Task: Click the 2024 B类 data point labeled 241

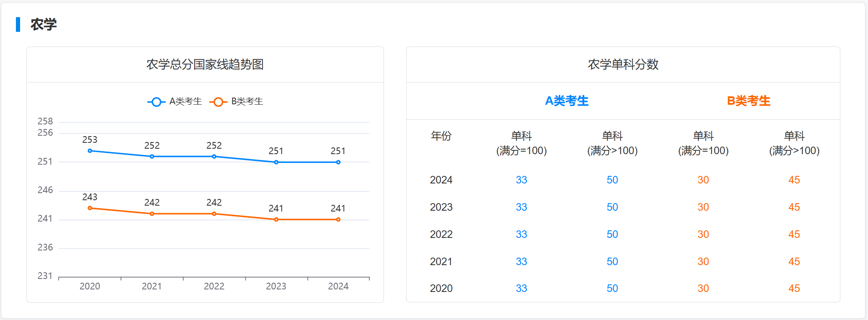Action: pyautogui.click(x=338, y=219)
